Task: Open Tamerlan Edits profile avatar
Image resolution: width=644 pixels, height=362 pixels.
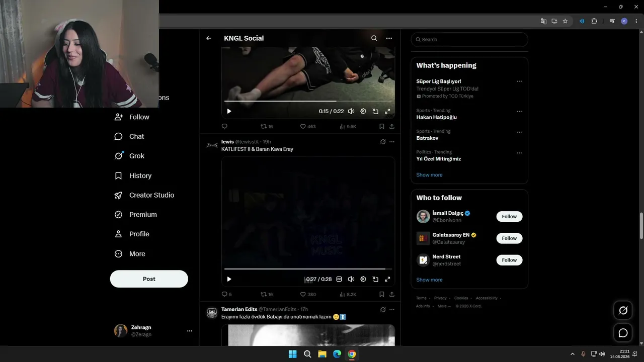Action: [x=212, y=313]
